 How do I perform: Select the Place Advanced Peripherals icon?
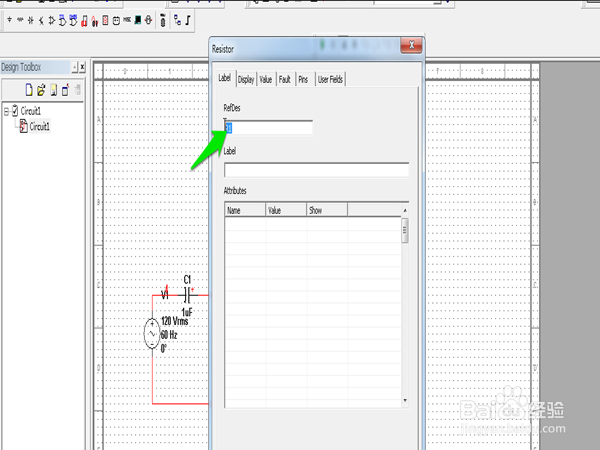(x=138, y=20)
